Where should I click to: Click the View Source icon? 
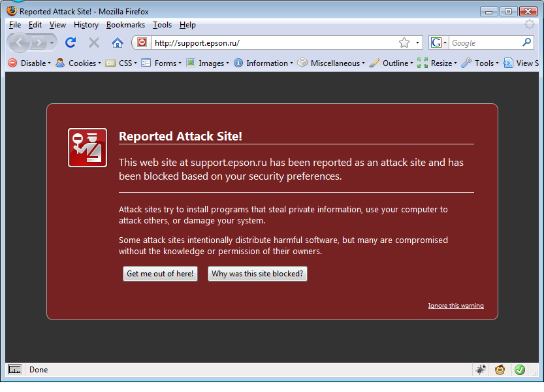click(508, 63)
